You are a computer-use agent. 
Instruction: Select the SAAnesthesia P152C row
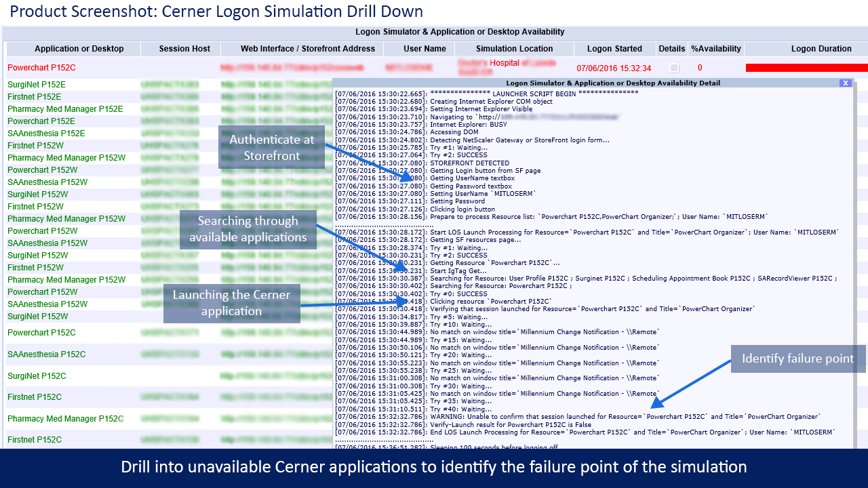point(46,354)
